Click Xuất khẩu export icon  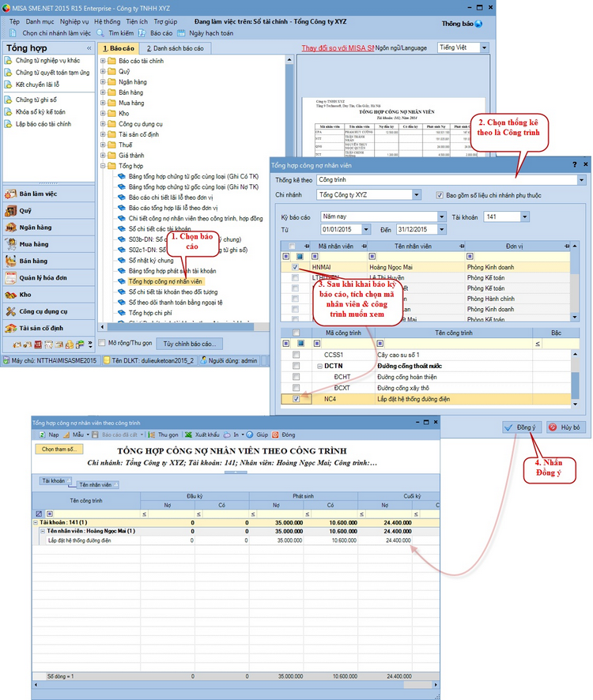189,435
